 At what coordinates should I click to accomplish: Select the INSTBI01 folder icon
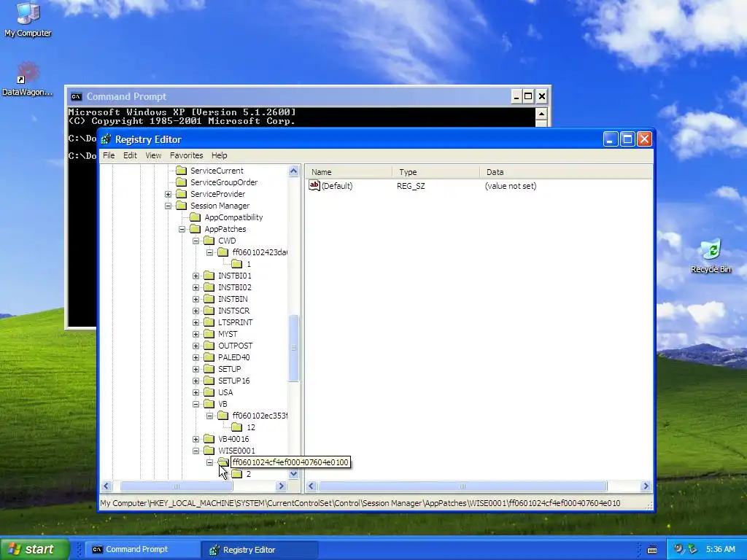click(x=209, y=276)
